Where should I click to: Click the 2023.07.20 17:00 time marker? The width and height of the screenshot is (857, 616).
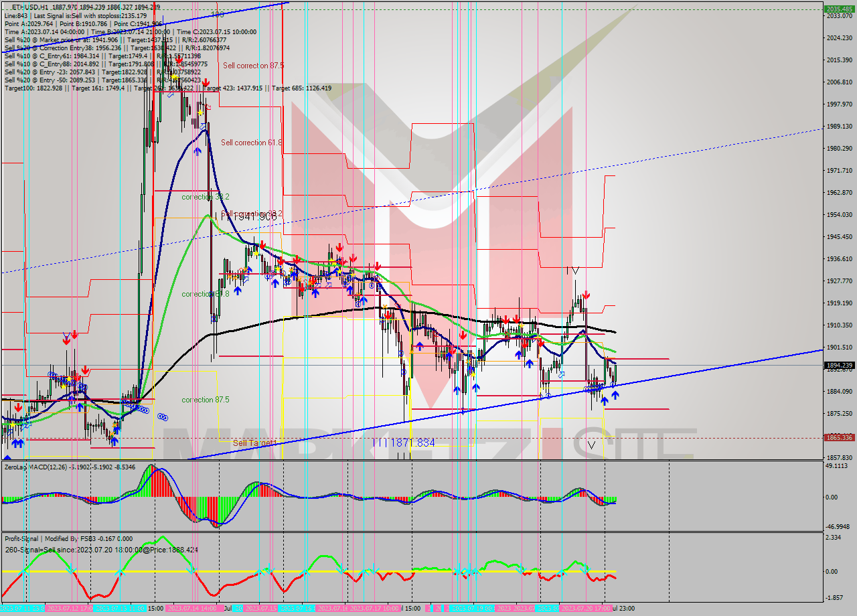click(x=587, y=608)
